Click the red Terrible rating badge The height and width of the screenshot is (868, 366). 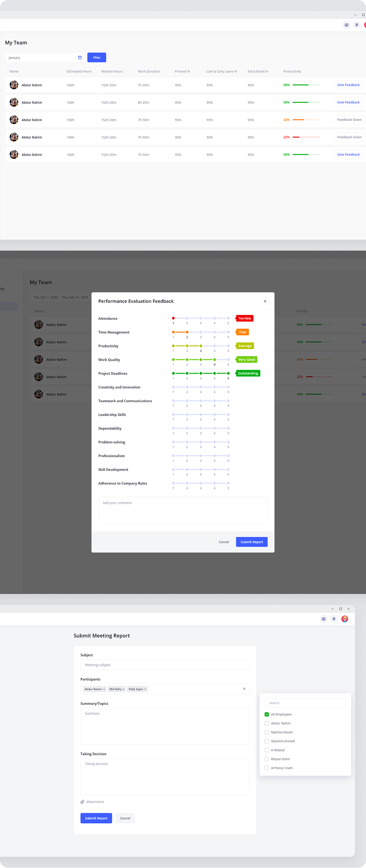pyautogui.click(x=245, y=318)
